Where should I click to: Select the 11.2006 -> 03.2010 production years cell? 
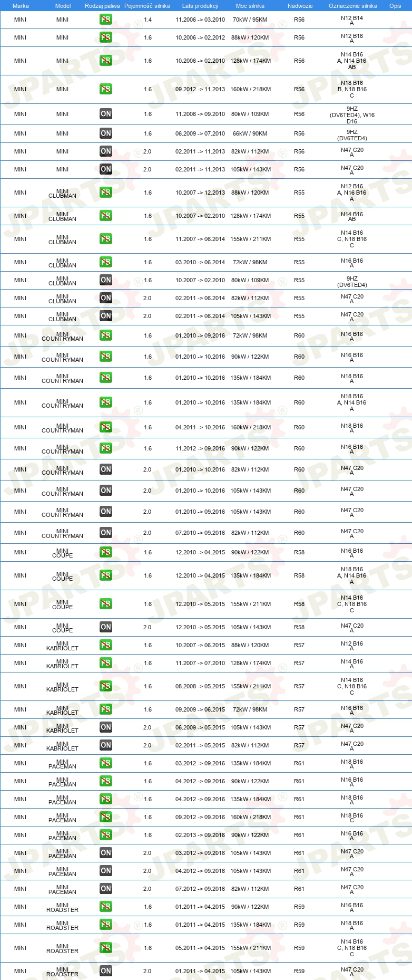click(x=200, y=20)
